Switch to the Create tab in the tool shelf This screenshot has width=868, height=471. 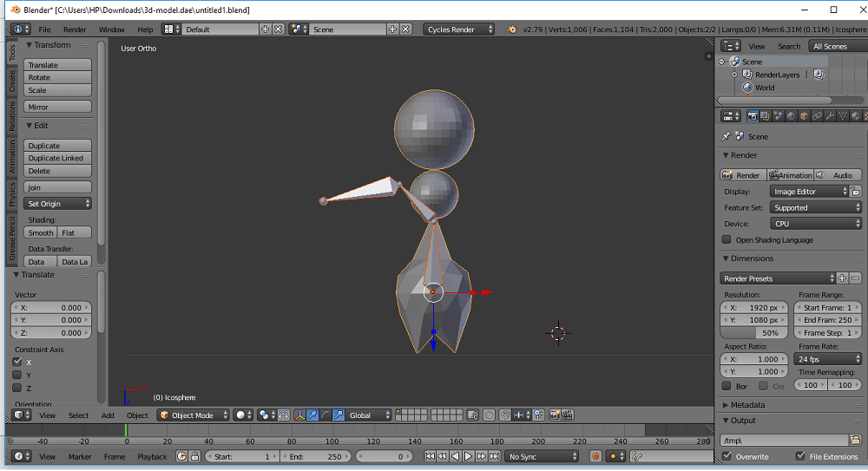pos(12,82)
